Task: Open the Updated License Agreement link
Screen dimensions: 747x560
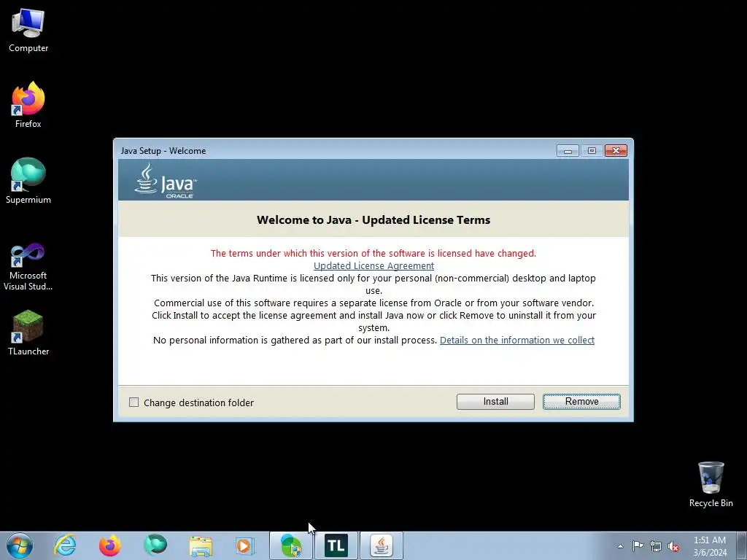Action: tap(373, 265)
